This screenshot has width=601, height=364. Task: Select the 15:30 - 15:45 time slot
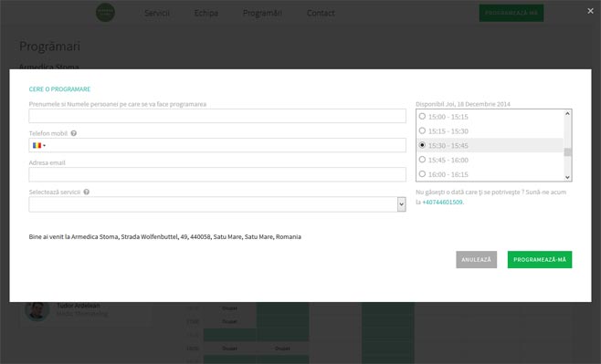tap(422, 145)
